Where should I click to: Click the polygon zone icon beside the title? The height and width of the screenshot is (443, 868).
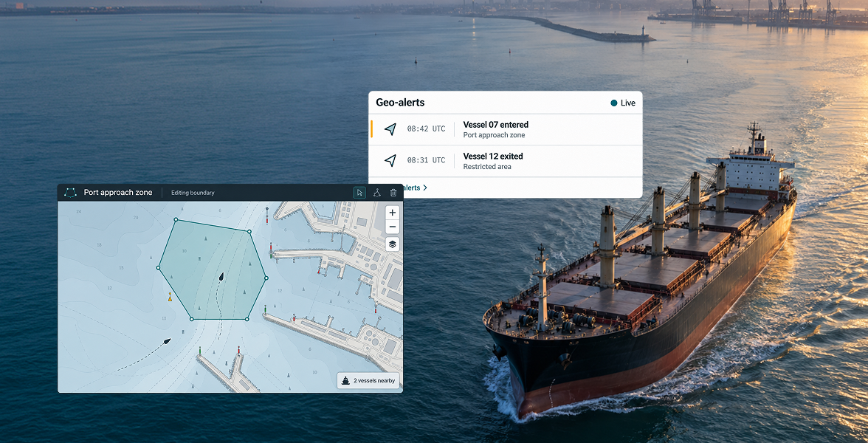70,193
